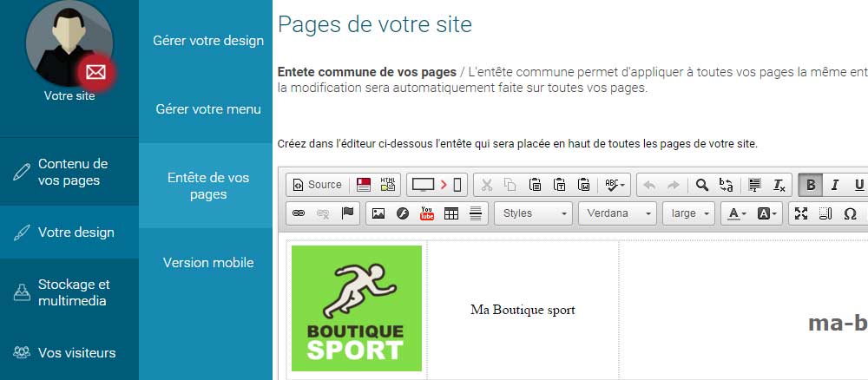The image size is (868, 380).
Task: Click the Unlink icon
Action: click(323, 213)
